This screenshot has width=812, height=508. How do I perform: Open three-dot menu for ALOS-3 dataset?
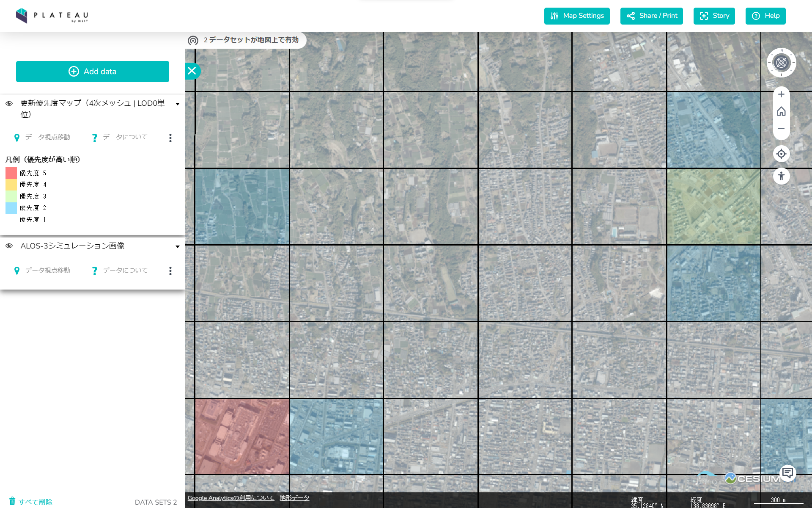pyautogui.click(x=170, y=271)
